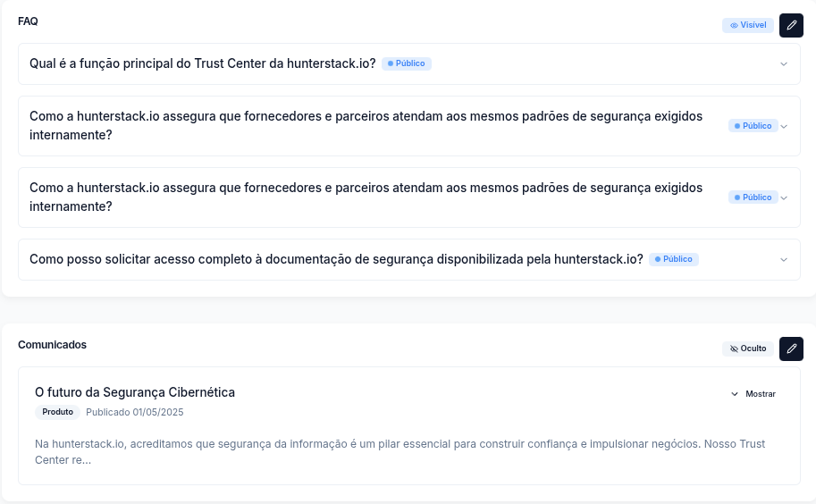Click the pencil edit icon for FAQ section
Image resolution: width=816 pixels, height=504 pixels.
pyautogui.click(x=791, y=25)
